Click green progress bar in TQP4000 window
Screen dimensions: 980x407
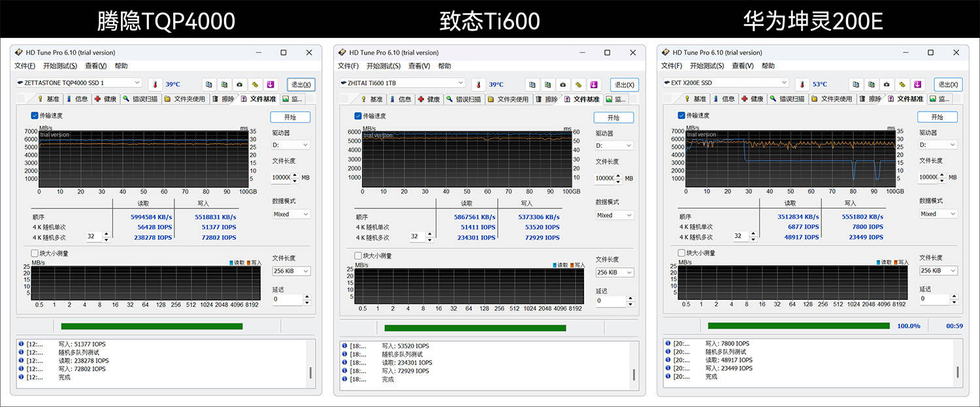(x=152, y=326)
